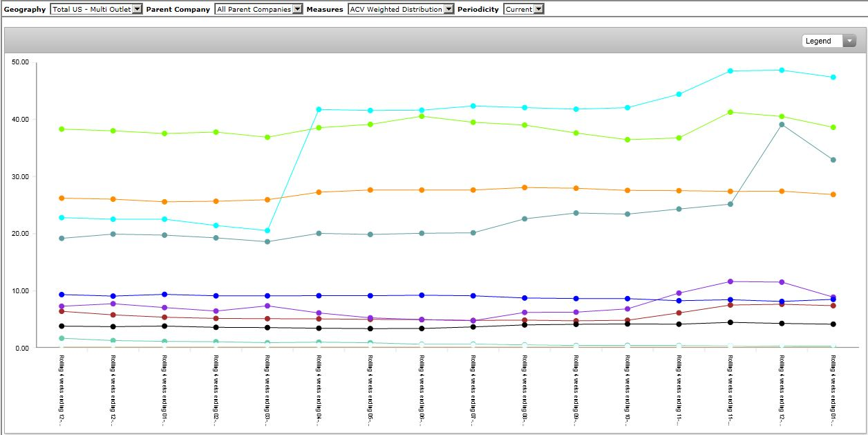The height and width of the screenshot is (435, 868).
Task: Click first data point on orange line
Action: click(62, 198)
